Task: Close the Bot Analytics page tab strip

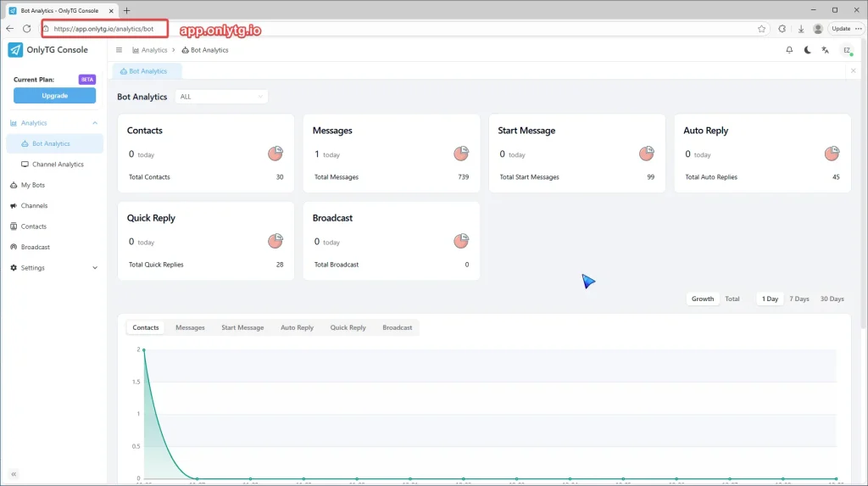Action: click(x=853, y=71)
